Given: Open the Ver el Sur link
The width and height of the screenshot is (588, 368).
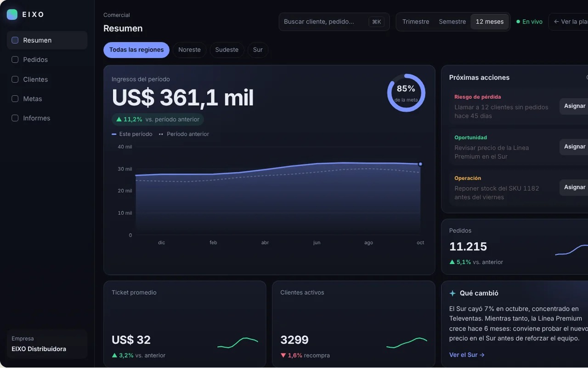Looking at the screenshot, I should pyautogui.click(x=467, y=355).
